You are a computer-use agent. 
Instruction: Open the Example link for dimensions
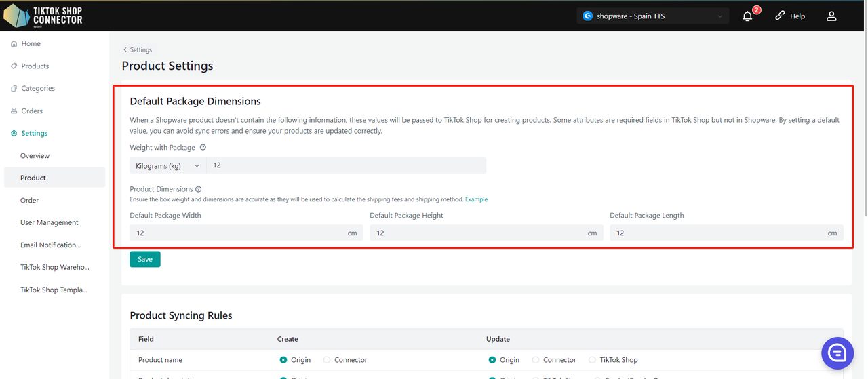tap(476, 199)
